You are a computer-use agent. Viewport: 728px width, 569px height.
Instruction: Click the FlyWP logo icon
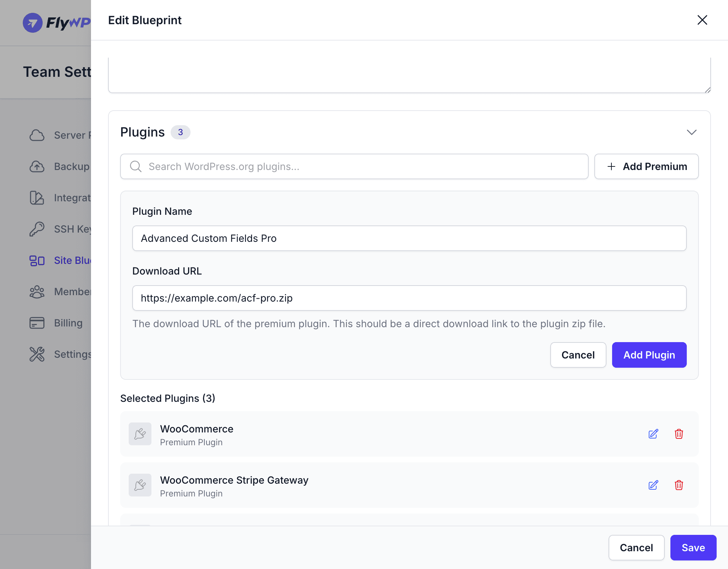coord(33,23)
